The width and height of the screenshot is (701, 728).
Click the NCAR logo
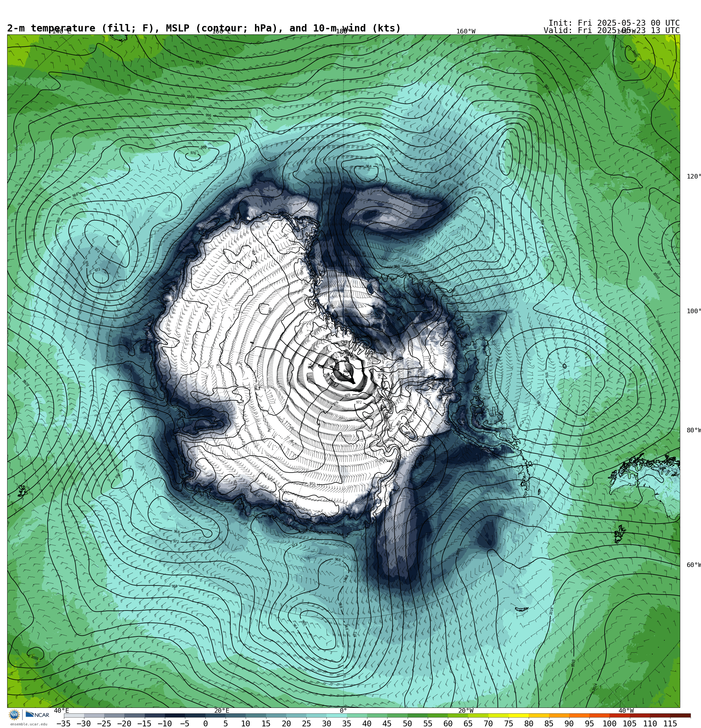coord(38,715)
